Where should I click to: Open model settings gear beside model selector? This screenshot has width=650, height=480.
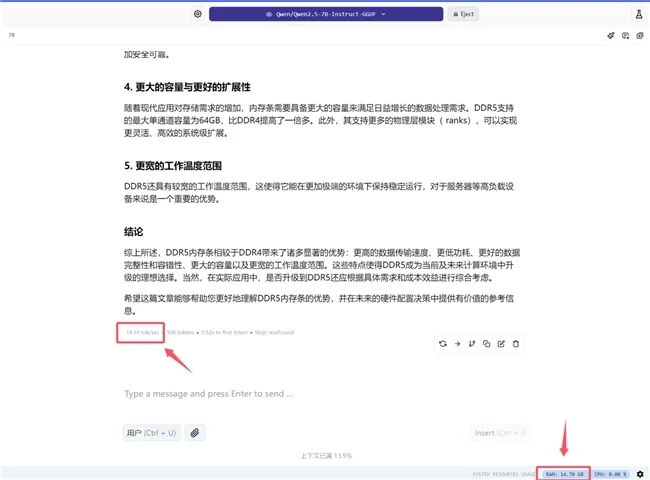pyautogui.click(x=198, y=14)
